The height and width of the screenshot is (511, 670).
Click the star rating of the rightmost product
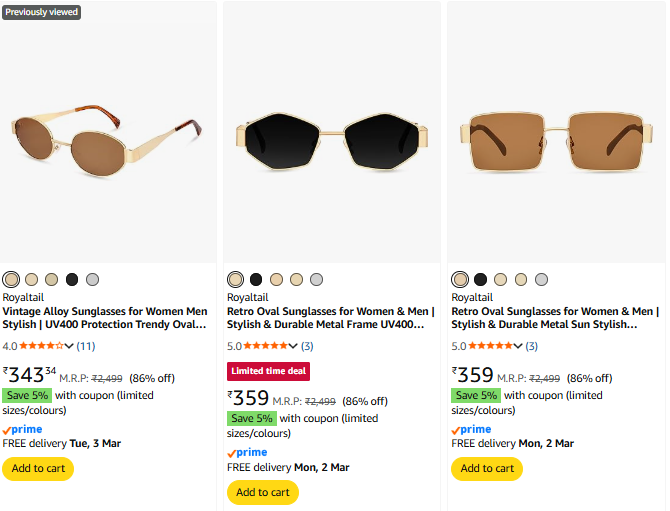pyautogui.click(x=490, y=346)
